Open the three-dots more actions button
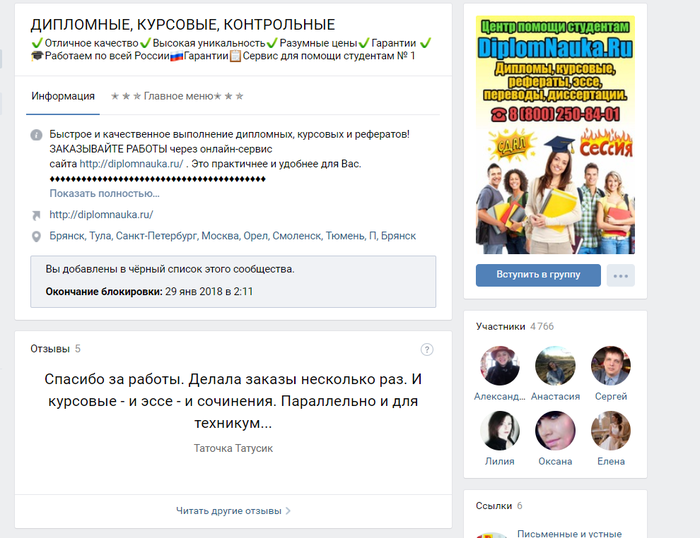The height and width of the screenshot is (538, 700). tap(622, 276)
